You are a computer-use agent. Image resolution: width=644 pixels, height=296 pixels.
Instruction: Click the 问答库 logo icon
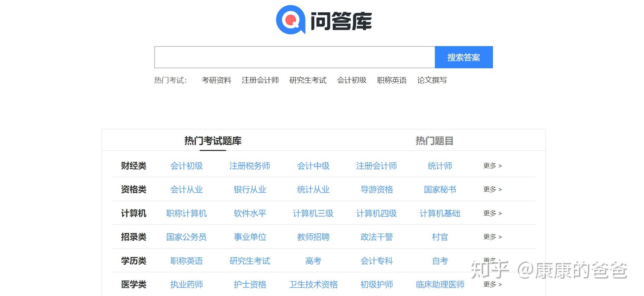290,20
